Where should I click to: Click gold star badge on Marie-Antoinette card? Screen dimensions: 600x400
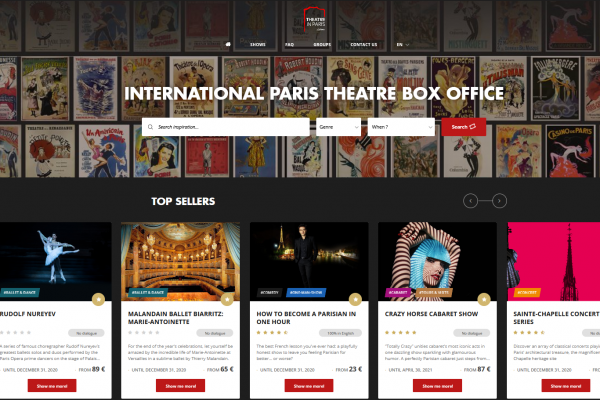pos(227,299)
